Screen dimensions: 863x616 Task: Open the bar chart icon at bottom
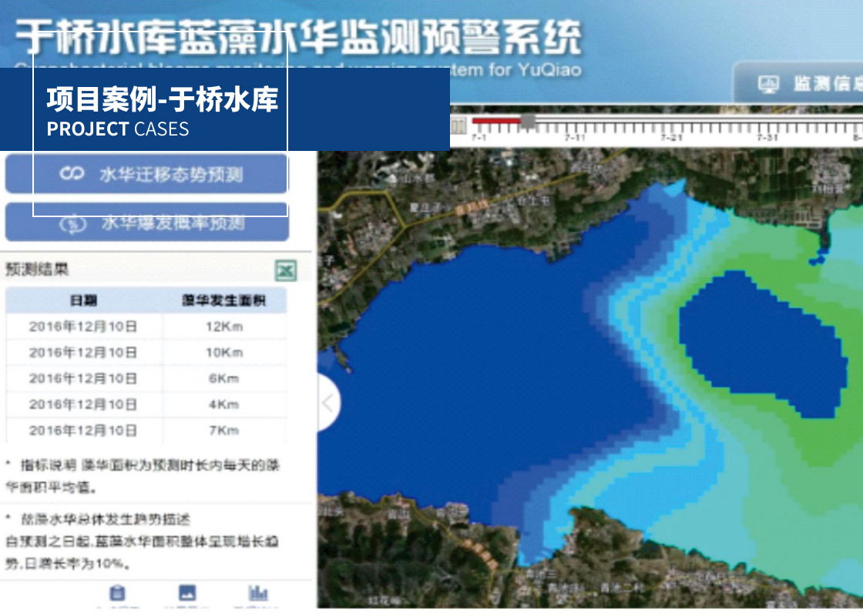click(257, 592)
